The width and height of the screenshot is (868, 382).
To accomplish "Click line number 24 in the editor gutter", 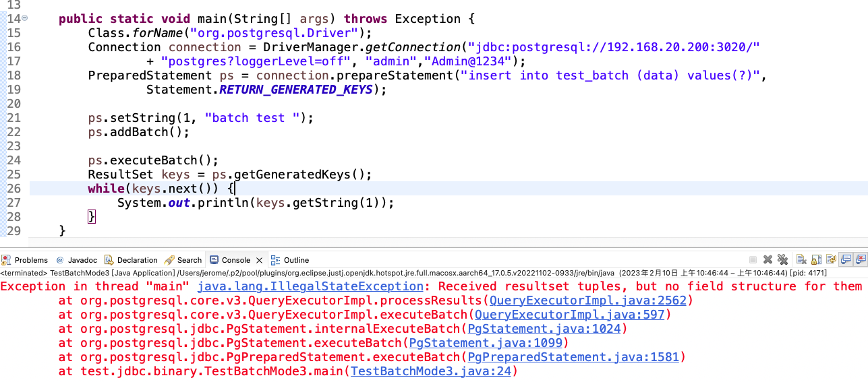I will (13, 160).
